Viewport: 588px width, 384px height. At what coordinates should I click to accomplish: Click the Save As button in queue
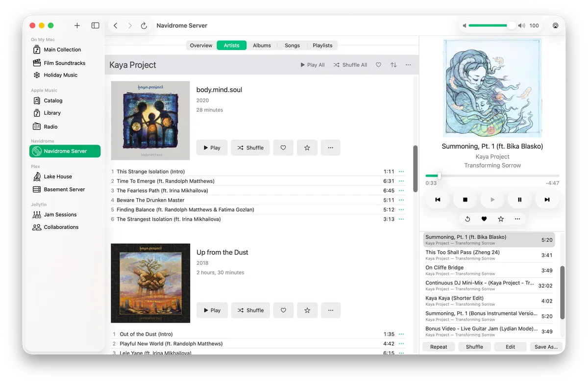pyautogui.click(x=546, y=347)
